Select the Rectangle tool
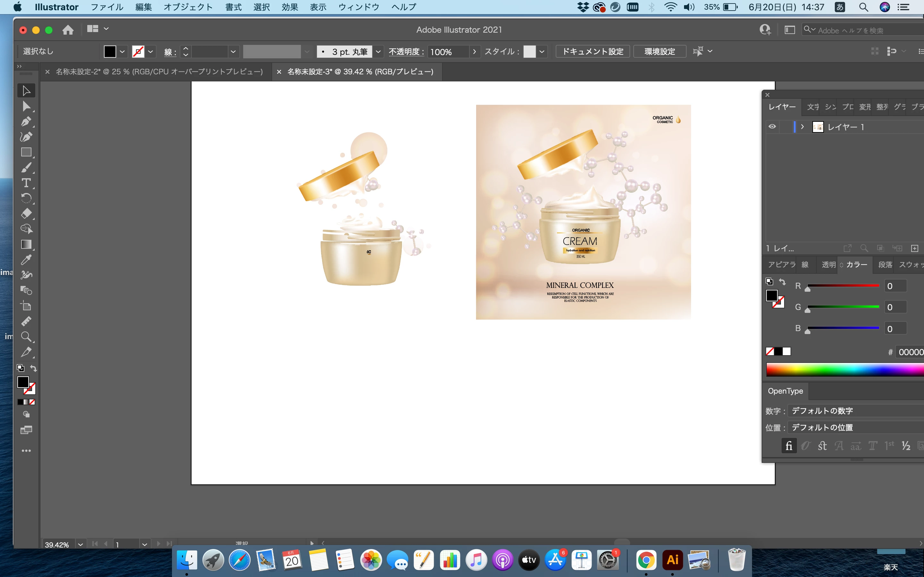Viewport: 924px width, 577px height. [26, 152]
